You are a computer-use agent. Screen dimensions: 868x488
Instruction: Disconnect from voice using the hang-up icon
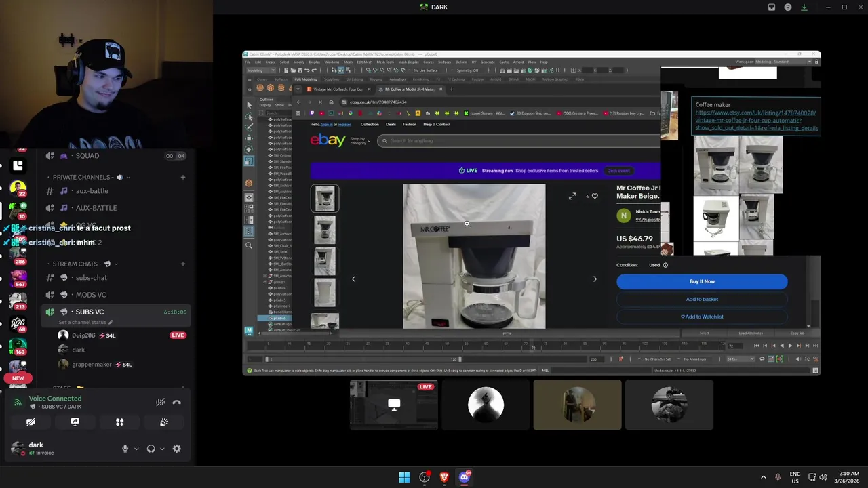[x=177, y=403]
